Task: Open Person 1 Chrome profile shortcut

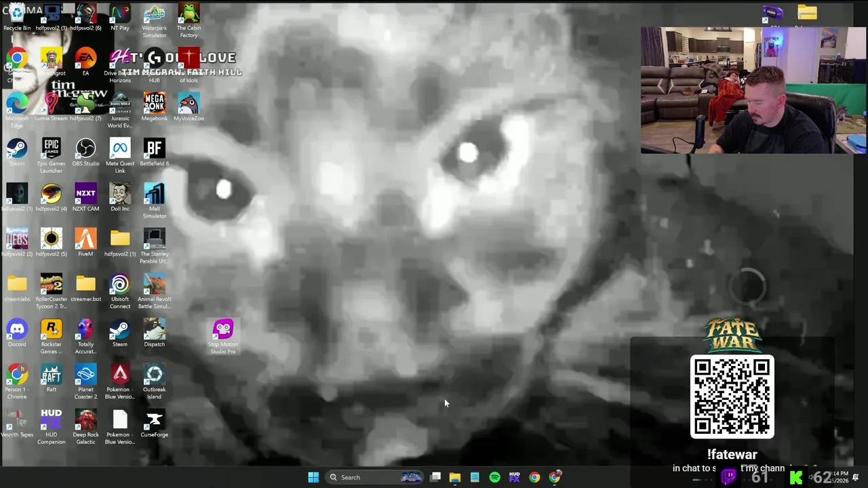Action: (17, 382)
